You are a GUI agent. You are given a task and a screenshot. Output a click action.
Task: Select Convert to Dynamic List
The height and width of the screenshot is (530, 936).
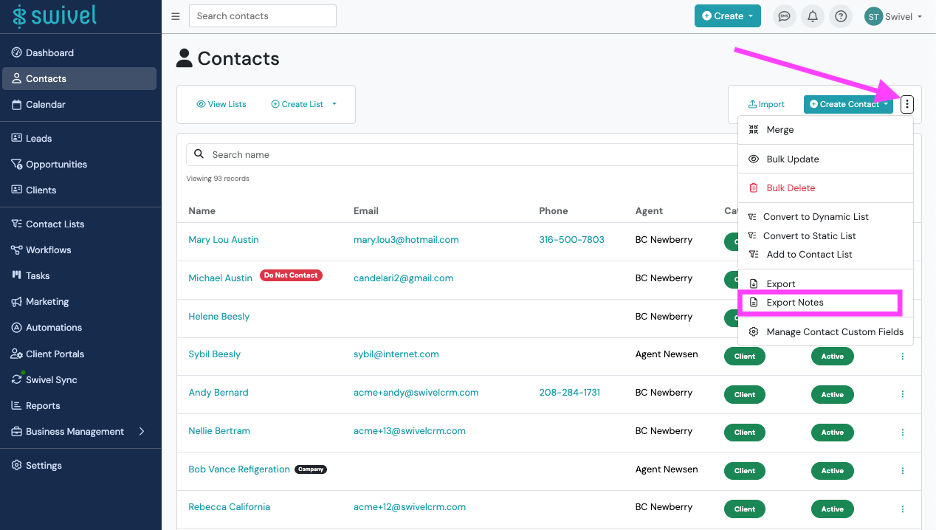click(x=825, y=217)
